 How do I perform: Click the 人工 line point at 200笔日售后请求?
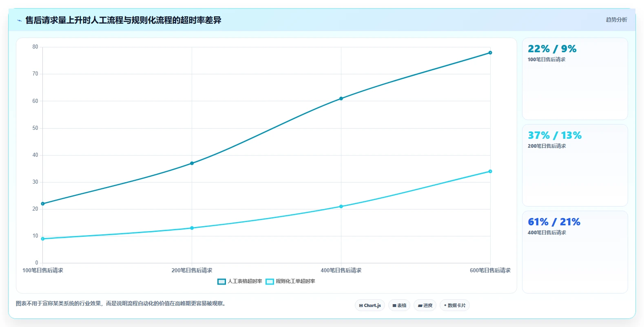tap(192, 163)
